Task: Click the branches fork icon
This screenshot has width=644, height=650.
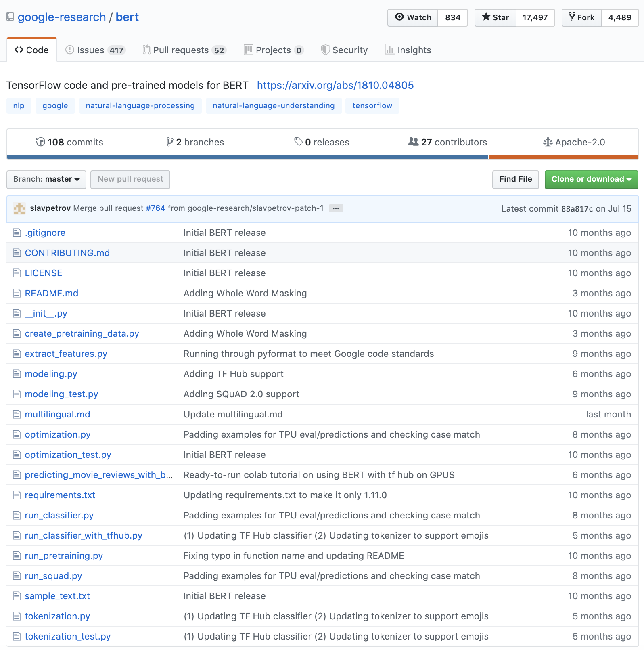Action: [x=170, y=142]
